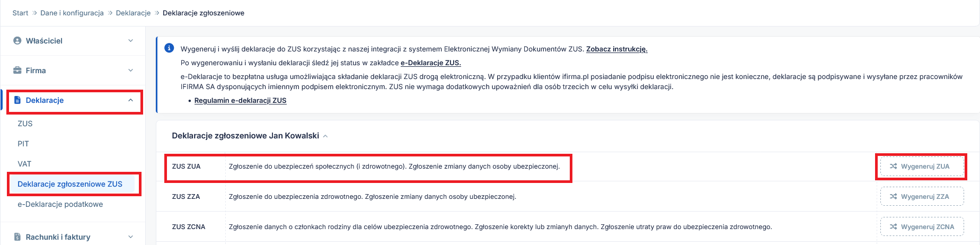Select VAT in the sidebar
980x245 pixels.
[x=24, y=164]
